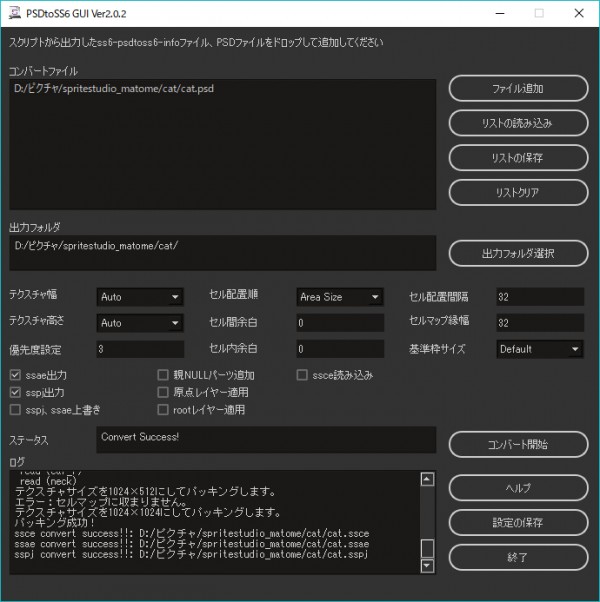Click the リストの保存 button
Image resolution: width=600 pixels, height=602 pixels.
(x=518, y=157)
